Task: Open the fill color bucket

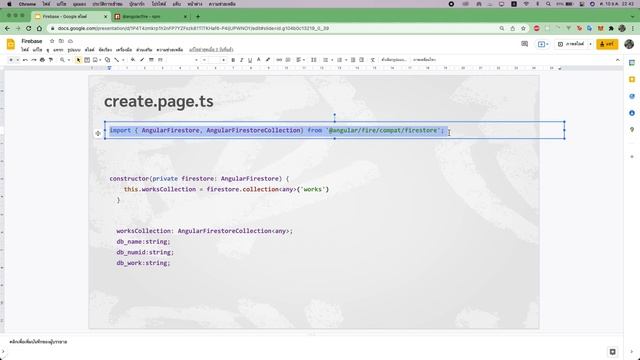Action: pyautogui.click(x=133, y=60)
